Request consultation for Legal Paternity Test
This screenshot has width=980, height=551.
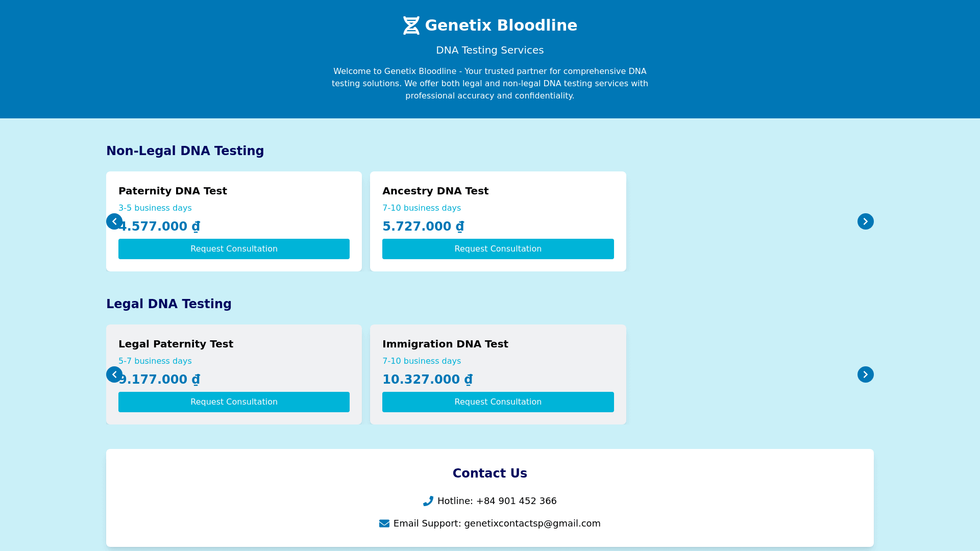click(x=234, y=402)
